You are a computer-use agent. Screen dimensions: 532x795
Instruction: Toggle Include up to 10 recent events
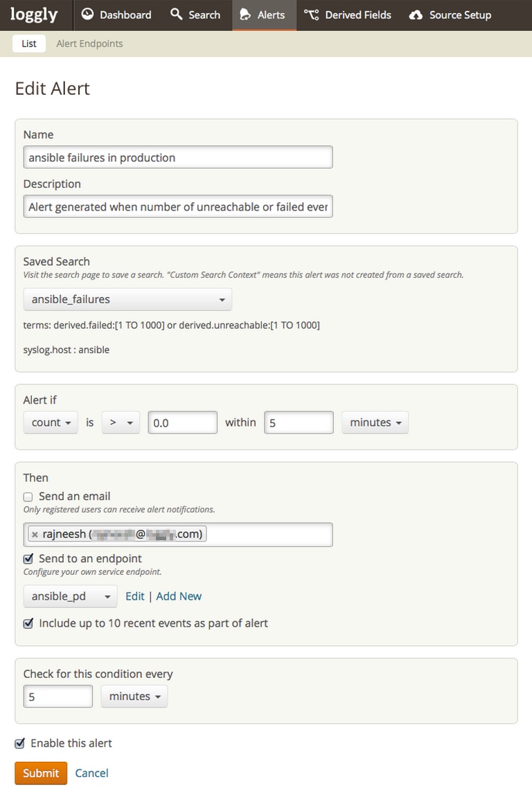coord(28,623)
